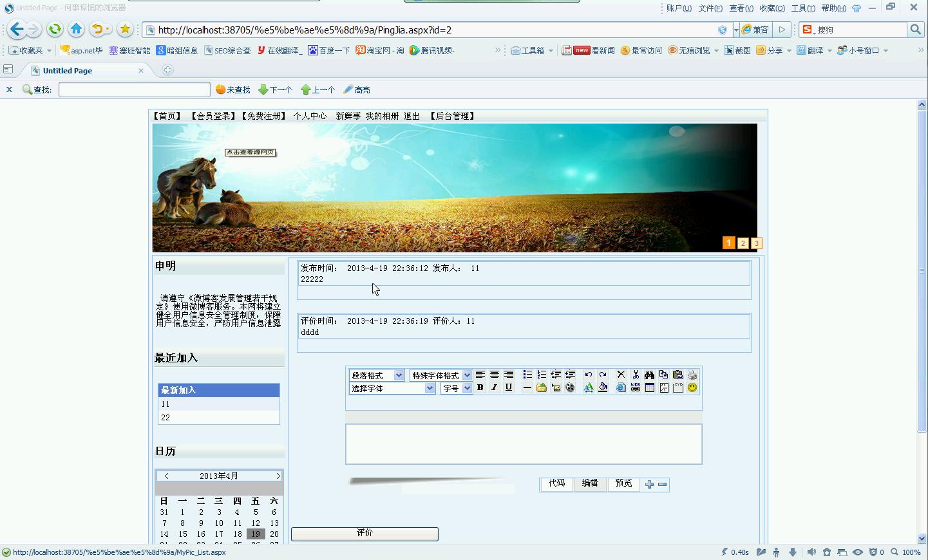The height and width of the screenshot is (560, 928).
Task: Click the search magnifier in Sogou box
Action: tap(915, 30)
